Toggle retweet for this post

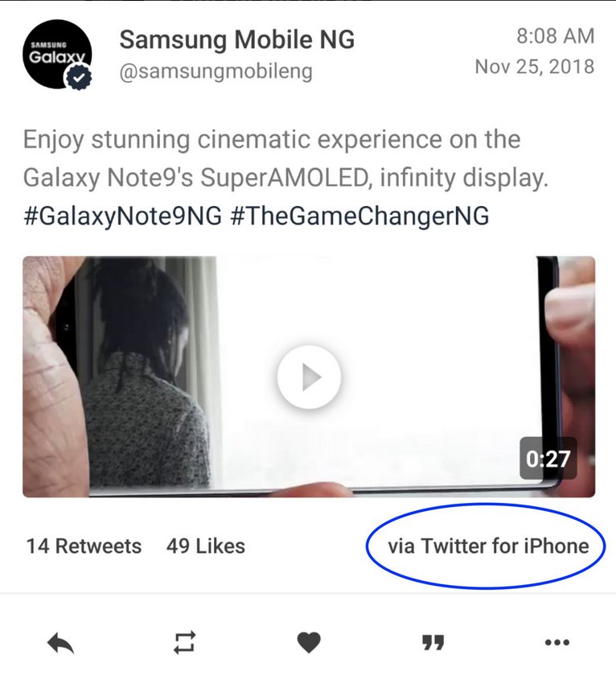tap(186, 642)
